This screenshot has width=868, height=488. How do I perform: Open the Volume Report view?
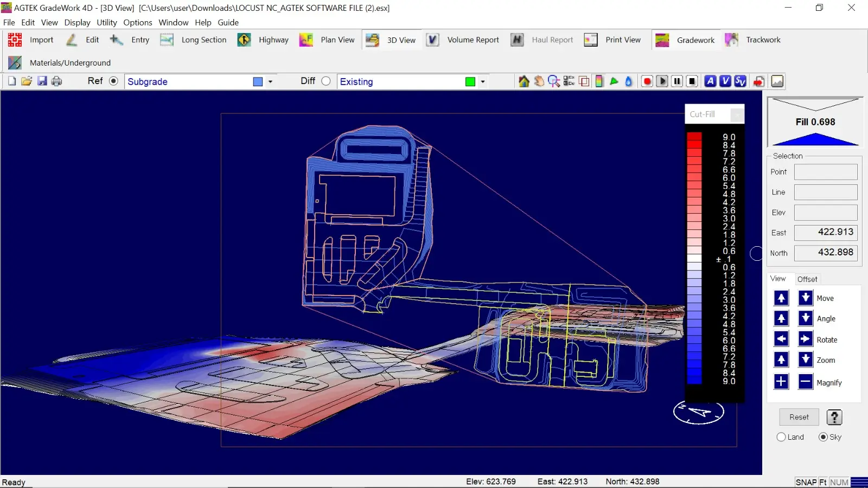point(463,40)
